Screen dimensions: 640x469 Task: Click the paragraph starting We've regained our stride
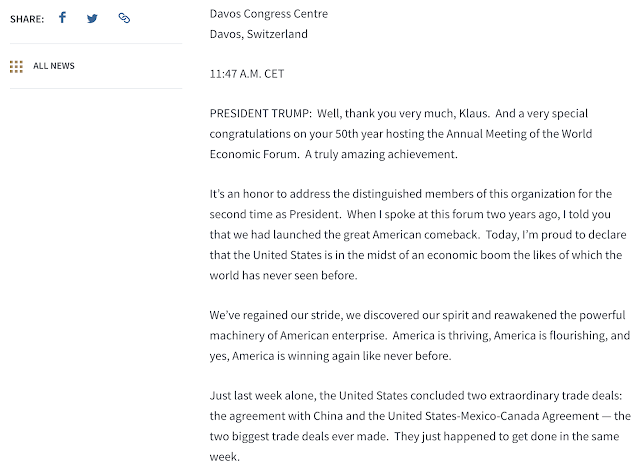(420, 336)
